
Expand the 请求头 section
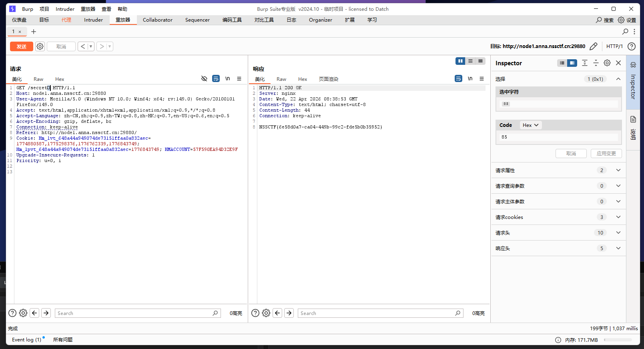pos(618,233)
